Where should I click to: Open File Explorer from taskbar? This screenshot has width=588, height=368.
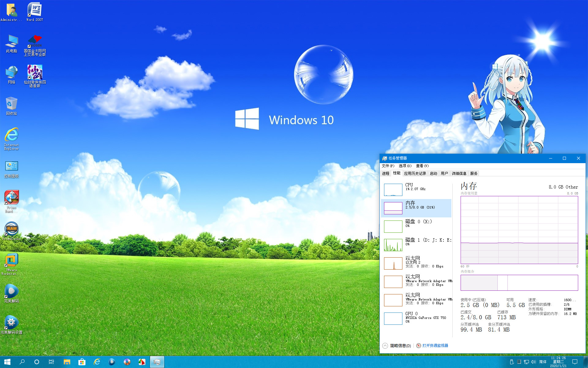(67, 362)
